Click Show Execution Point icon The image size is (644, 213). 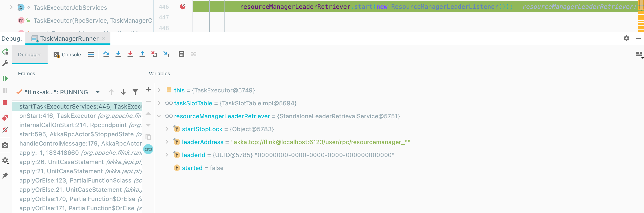click(x=91, y=54)
